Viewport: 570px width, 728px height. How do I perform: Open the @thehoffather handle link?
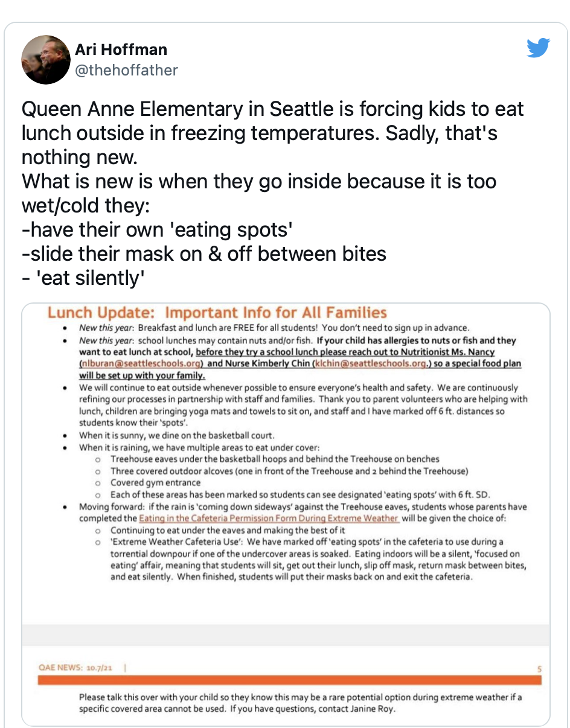(126, 70)
